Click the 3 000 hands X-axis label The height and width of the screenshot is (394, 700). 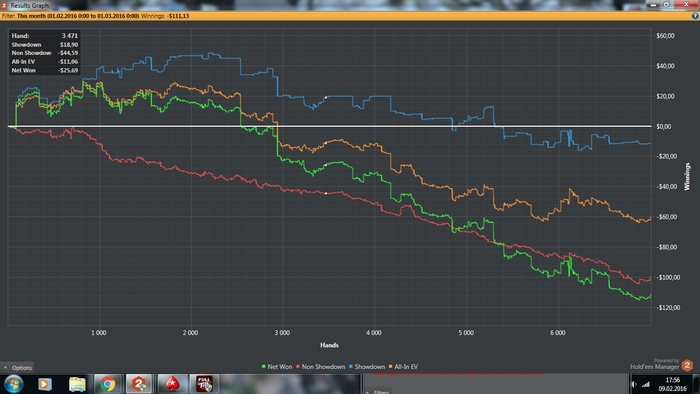pos(282,333)
